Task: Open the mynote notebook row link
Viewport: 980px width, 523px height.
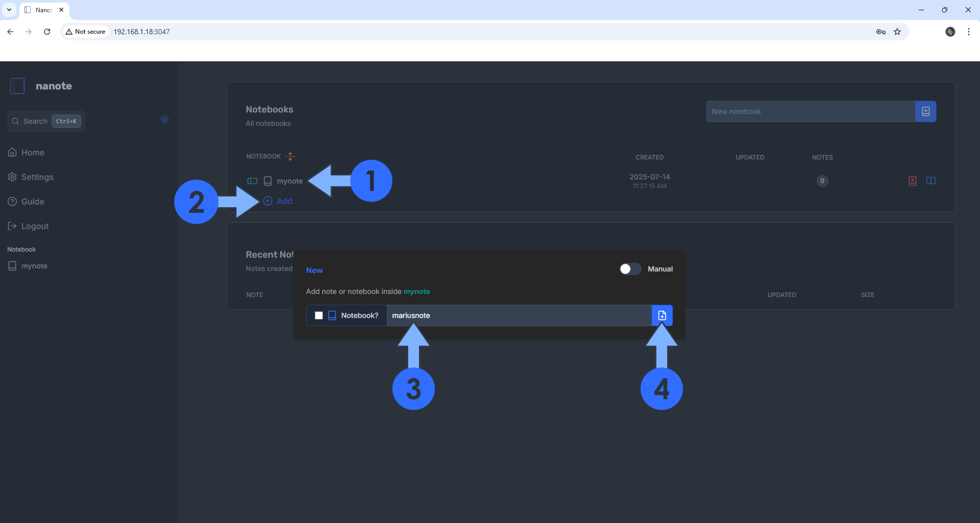Action: (290, 181)
